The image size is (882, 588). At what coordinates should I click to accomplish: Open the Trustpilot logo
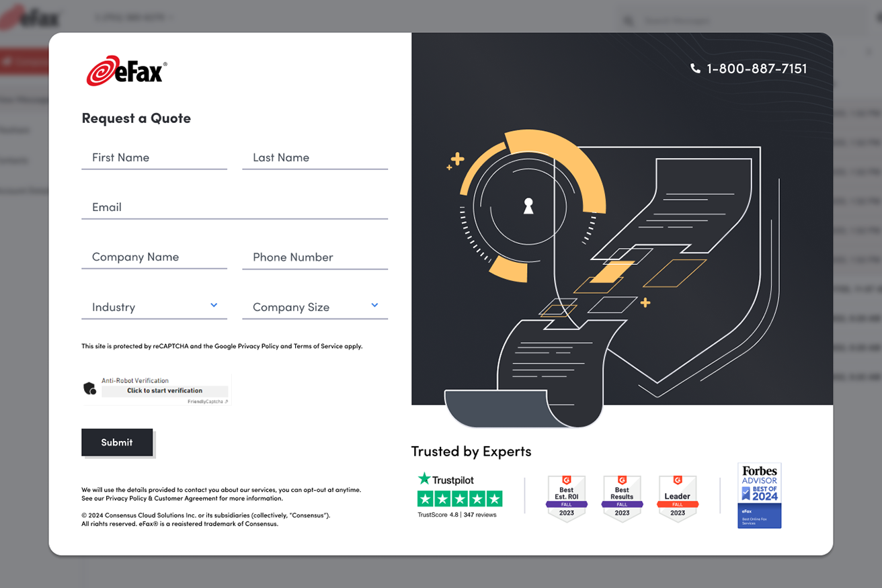pyautogui.click(x=446, y=480)
